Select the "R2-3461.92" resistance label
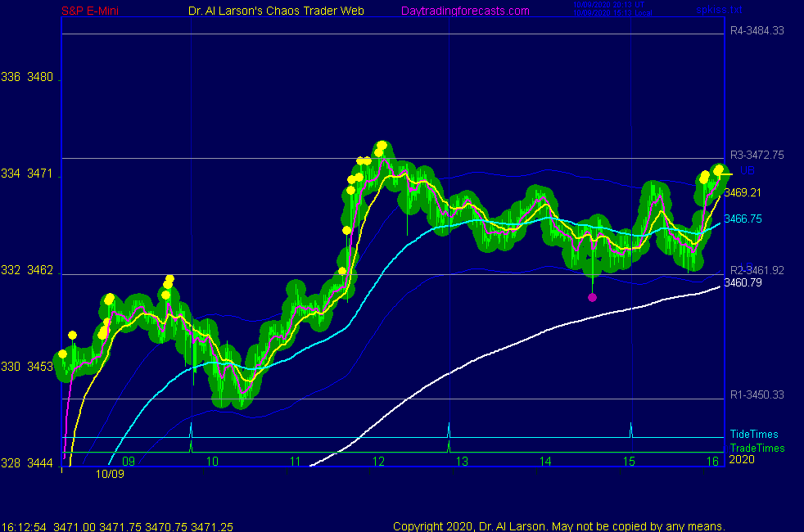The image size is (804, 532). coord(757,270)
